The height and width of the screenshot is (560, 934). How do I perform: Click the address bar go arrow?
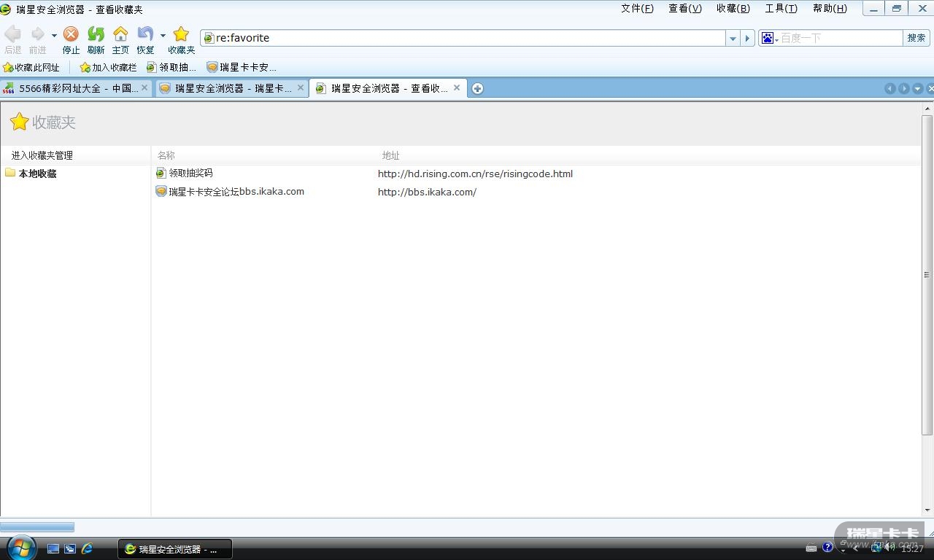[747, 39]
